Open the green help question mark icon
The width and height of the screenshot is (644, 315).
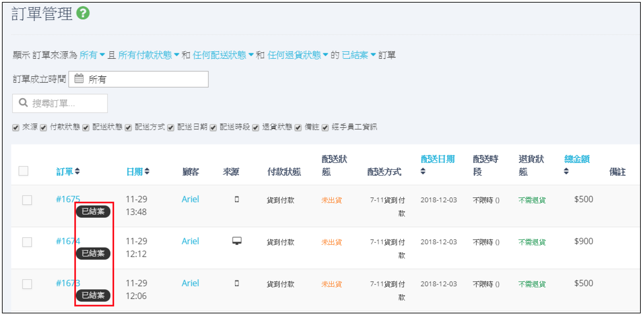click(83, 13)
